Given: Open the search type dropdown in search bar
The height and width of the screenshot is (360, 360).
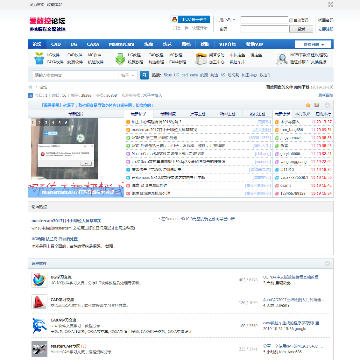Looking at the screenshot, I should [x=128, y=75].
